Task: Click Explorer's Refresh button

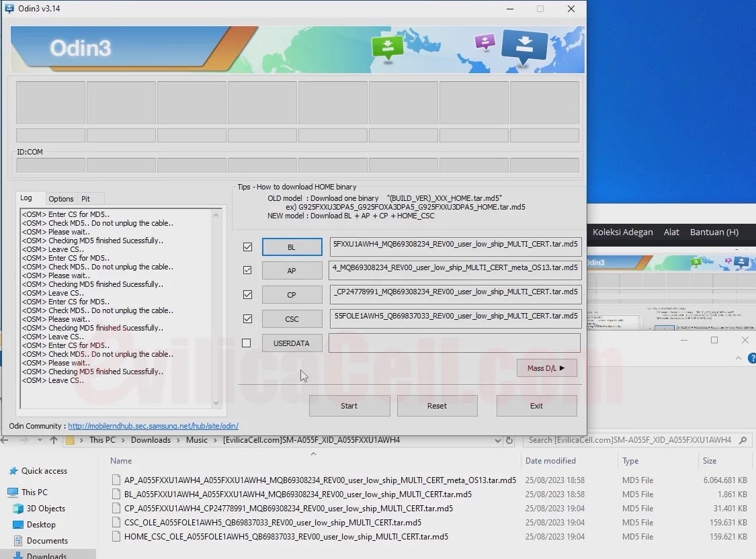Action: pos(509,441)
